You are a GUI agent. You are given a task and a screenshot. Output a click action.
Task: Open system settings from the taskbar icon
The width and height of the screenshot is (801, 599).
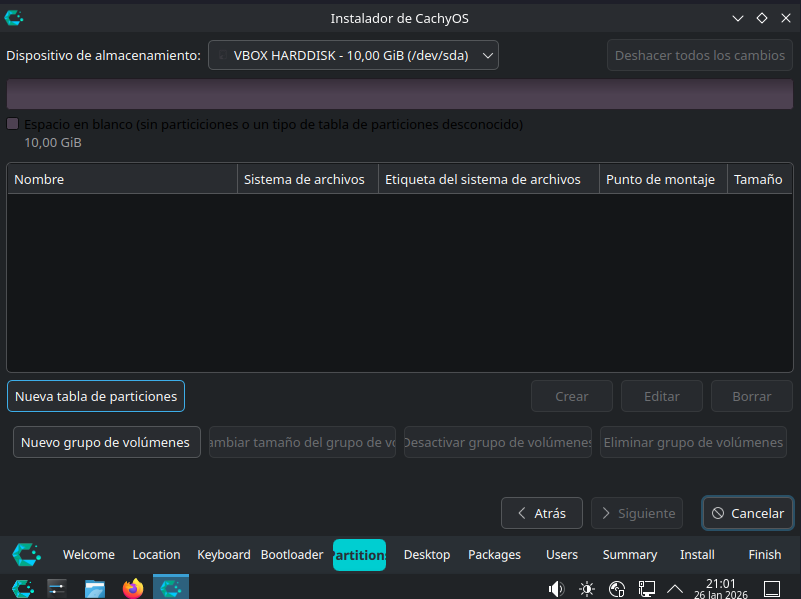(x=57, y=588)
